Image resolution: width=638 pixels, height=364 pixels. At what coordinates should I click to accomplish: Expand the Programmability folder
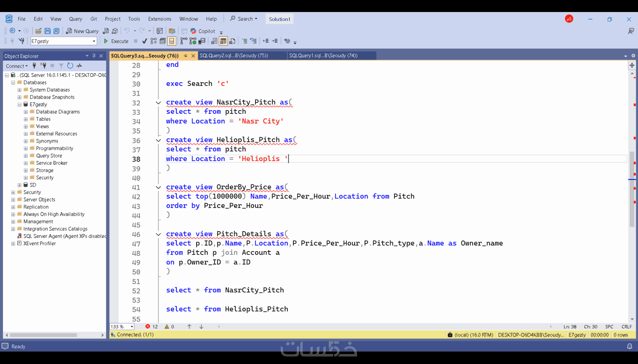(x=26, y=148)
